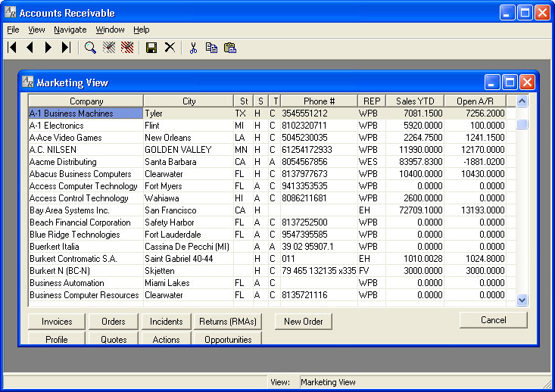Image resolution: width=555 pixels, height=392 pixels.
Task: Select Business Computer Resources row
Action: (272, 294)
